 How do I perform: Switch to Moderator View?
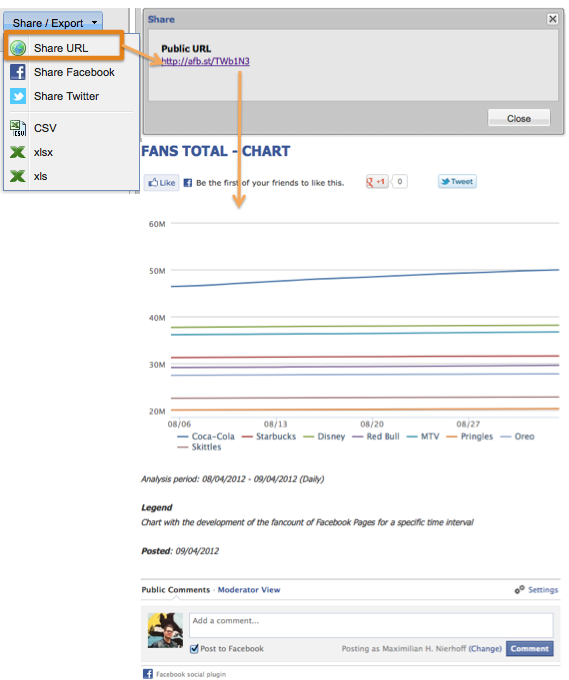(x=249, y=590)
